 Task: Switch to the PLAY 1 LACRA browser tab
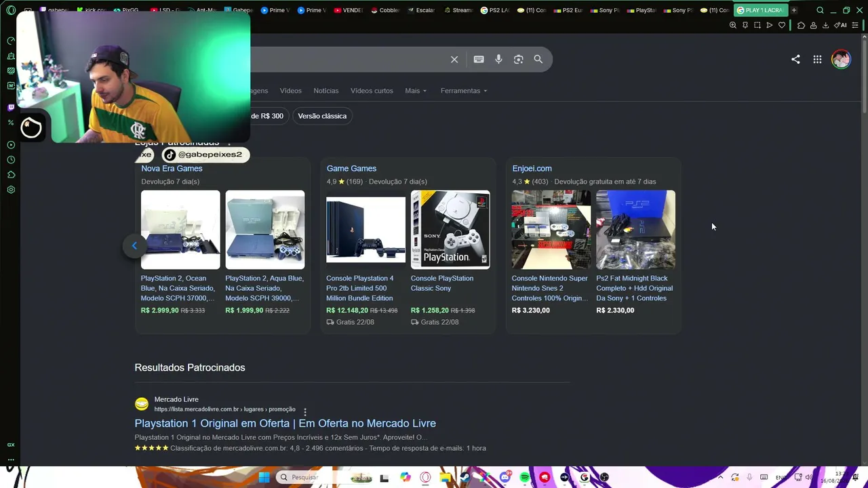(x=759, y=10)
